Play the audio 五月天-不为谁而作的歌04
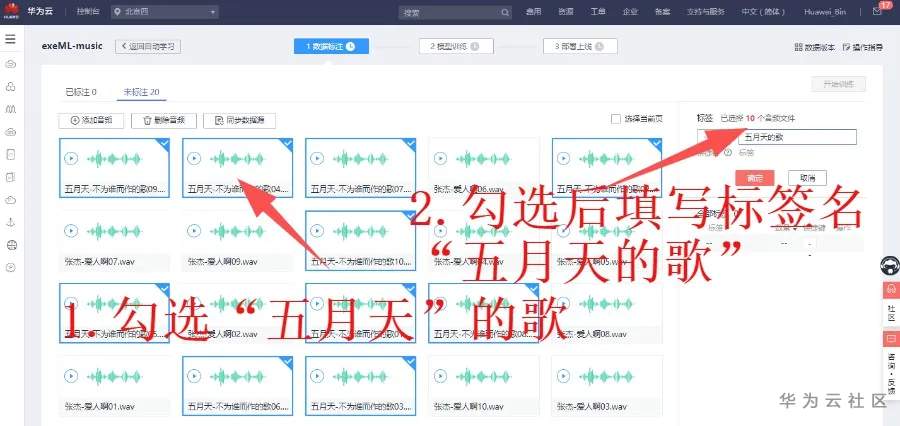 pyautogui.click(x=194, y=158)
